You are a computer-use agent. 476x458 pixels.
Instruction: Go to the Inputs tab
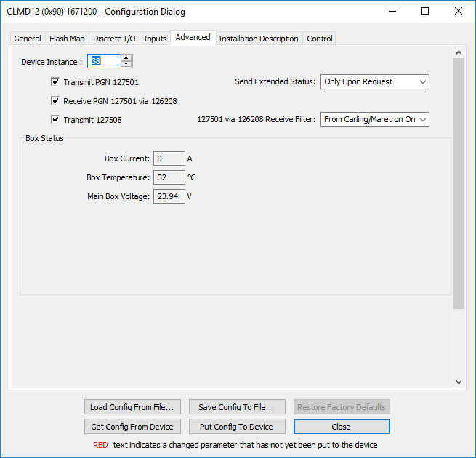click(156, 39)
